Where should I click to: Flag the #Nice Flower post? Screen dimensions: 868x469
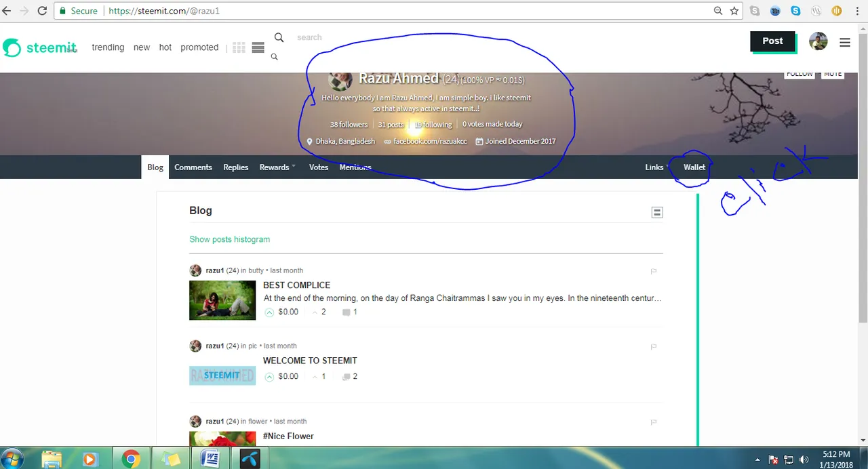coord(654,422)
